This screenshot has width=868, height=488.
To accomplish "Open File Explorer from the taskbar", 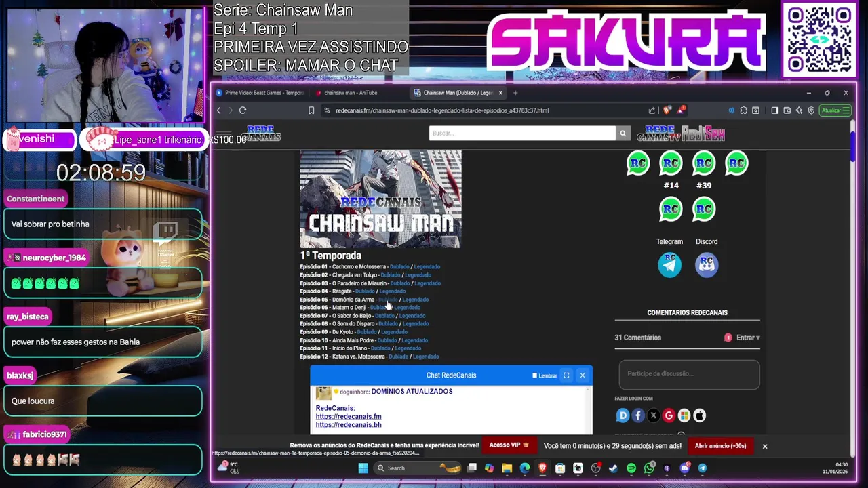I will (x=507, y=468).
